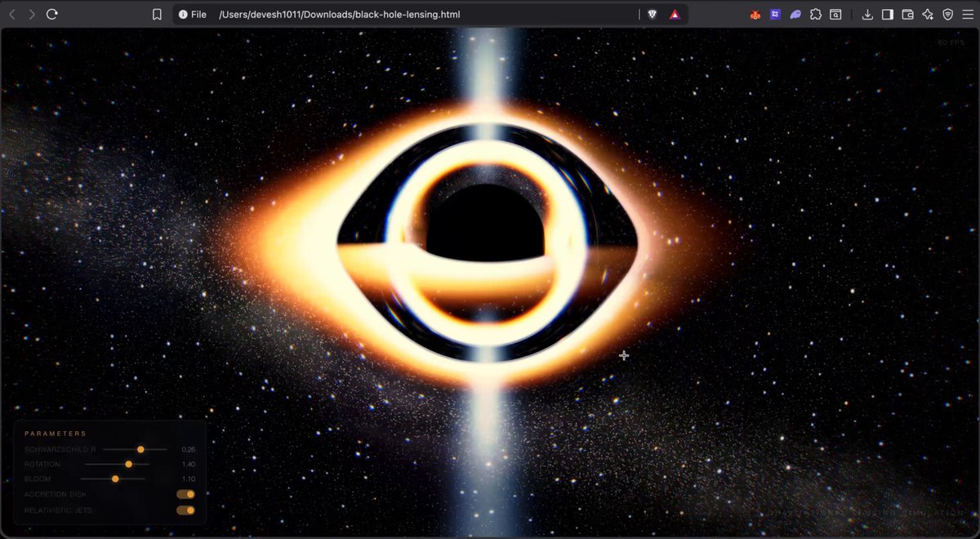The image size is (980, 539).
Task: Click the RELATIVISTIC JETS label
Action: pos(58,510)
